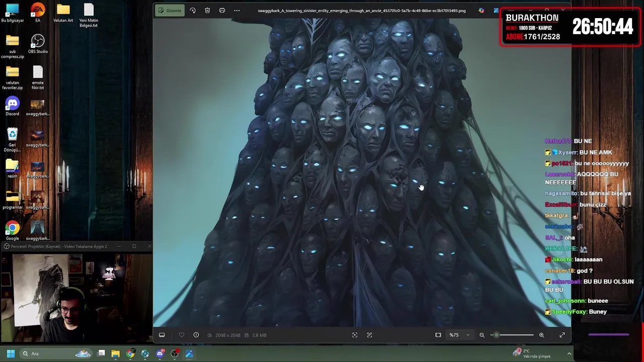This screenshot has height=362, width=644.
Task: Expand the system tray hidden icons
Action: click(x=569, y=354)
